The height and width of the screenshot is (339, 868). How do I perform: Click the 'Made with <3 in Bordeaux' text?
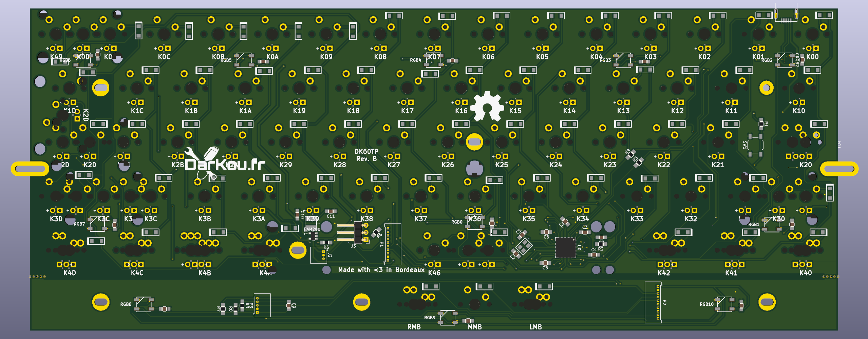tap(381, 270)
